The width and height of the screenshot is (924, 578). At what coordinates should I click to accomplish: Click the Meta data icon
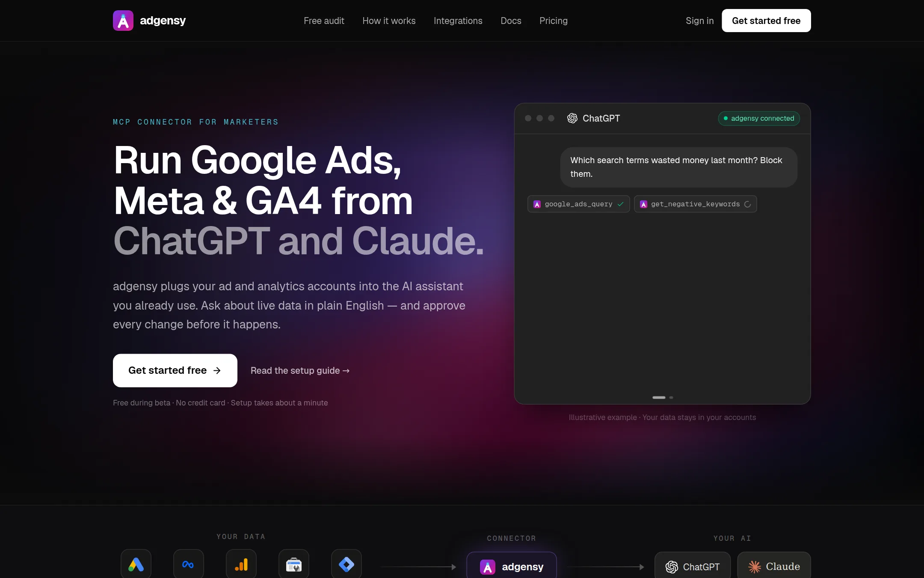coord(189,564)
